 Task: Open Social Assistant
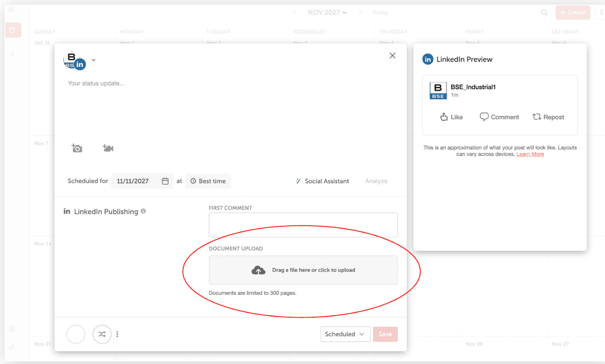coord(322,181)
